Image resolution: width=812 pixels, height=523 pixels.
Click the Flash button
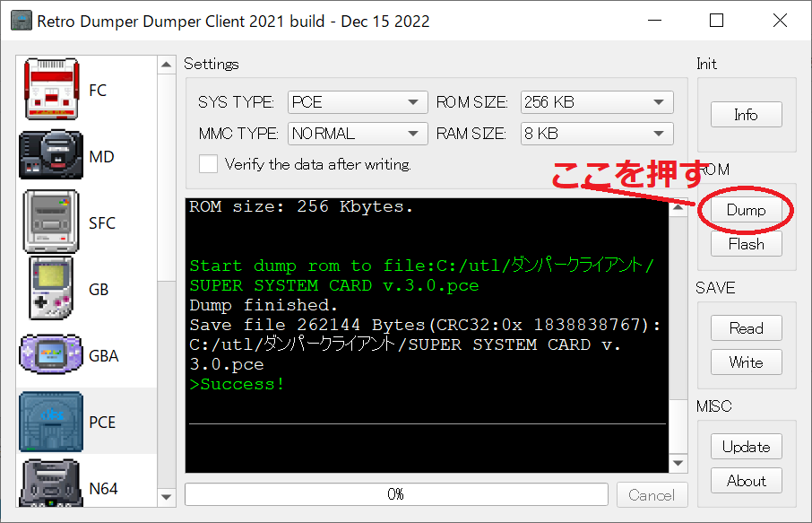747,244
